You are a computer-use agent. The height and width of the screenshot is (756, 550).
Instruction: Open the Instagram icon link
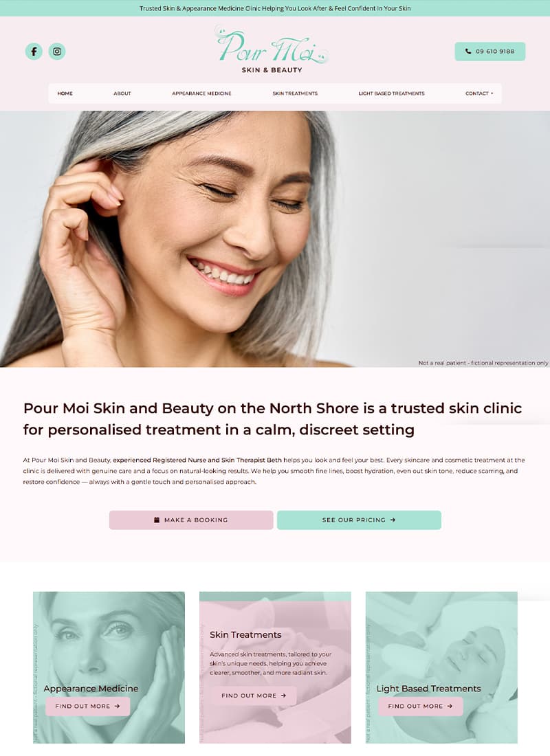click(57, 52)
